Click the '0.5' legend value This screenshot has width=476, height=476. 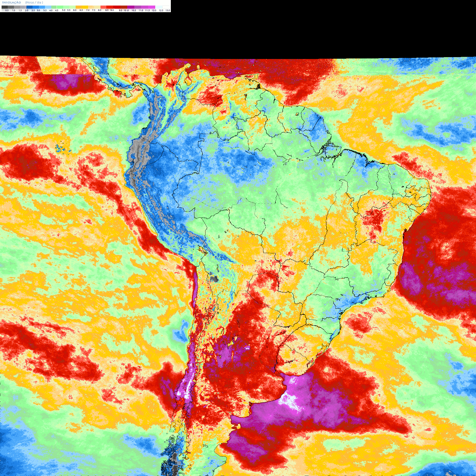pos(7,10)
